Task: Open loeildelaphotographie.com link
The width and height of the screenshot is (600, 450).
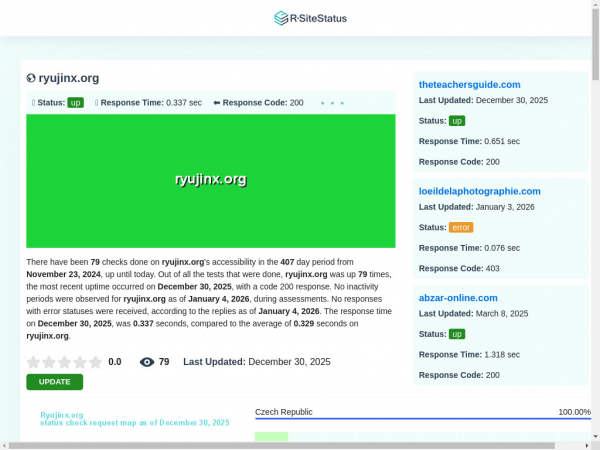Action: 479,191
